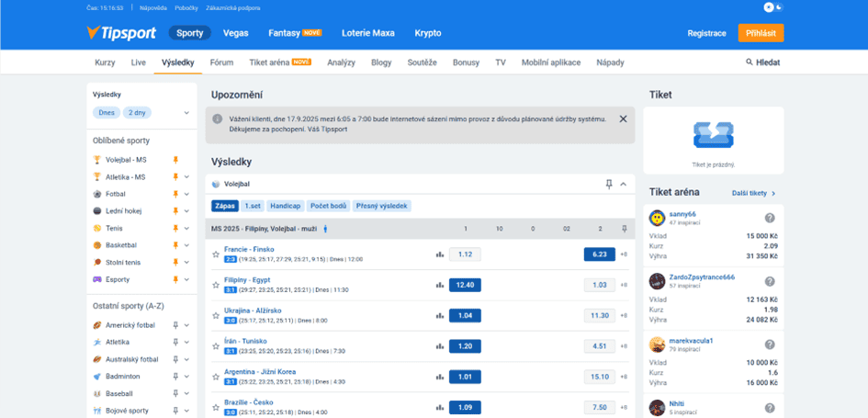Select Fantasy in the top menu
Screen dimensions: 868x418
tap(295, 33)
